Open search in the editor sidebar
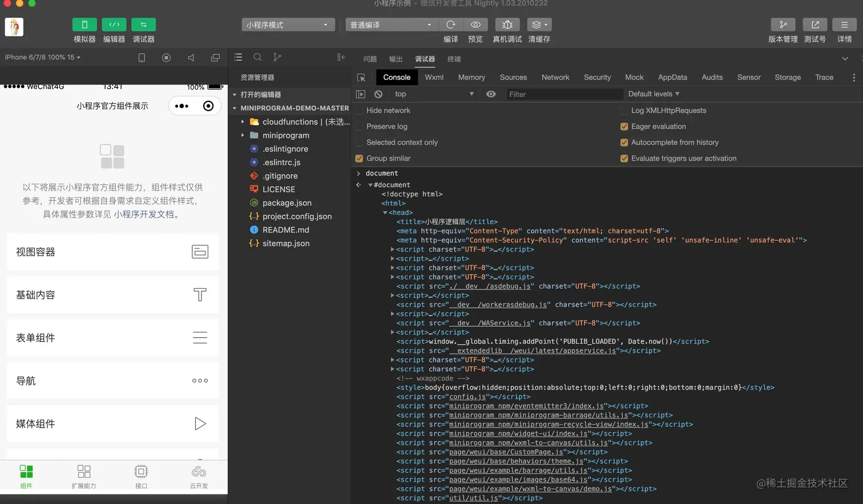The image size is (863, 504). [x=257, y=57]
